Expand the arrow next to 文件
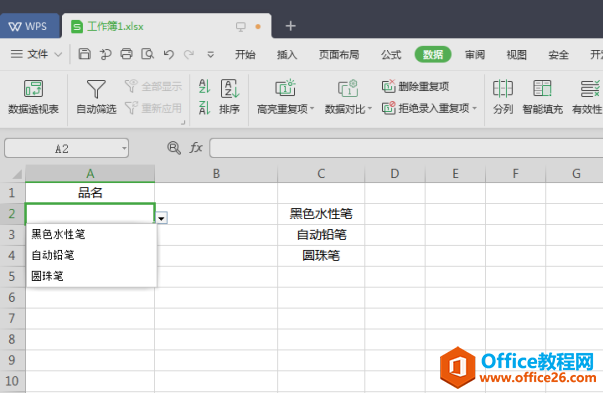 (x=58, y=54)
